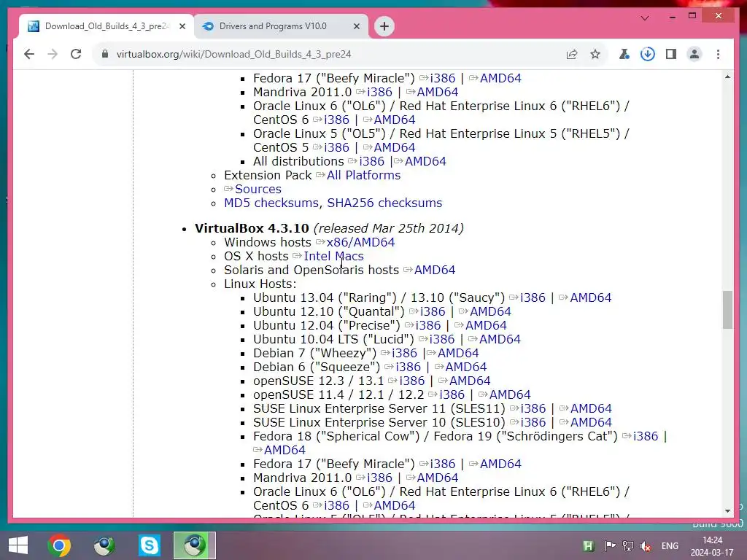Open the second taskbar globe app
The height and width of the screenshot is (560, 747).
[104, 545]
